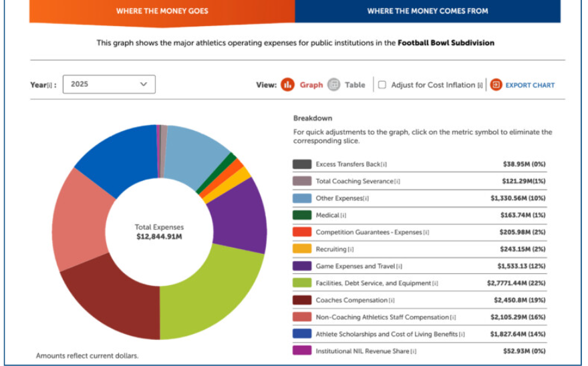This screenshot has height=366, width=588.
Task: Click the EXPORT CHART link
Action: click(530, 85)
